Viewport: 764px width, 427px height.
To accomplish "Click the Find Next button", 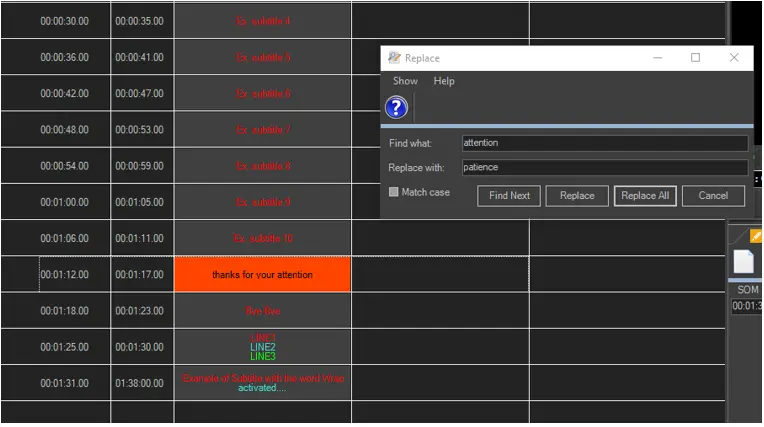I will [x=509, y=195].
